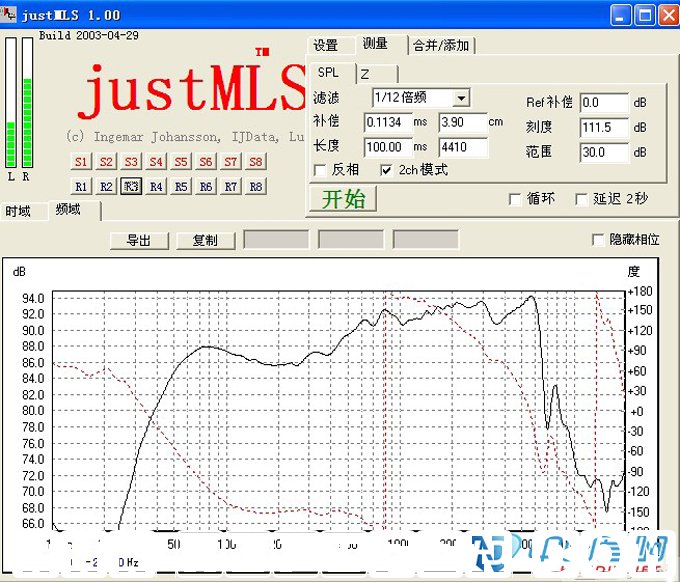
Task: Click the 长度 100.00 ms field
Action: [388, 147]
